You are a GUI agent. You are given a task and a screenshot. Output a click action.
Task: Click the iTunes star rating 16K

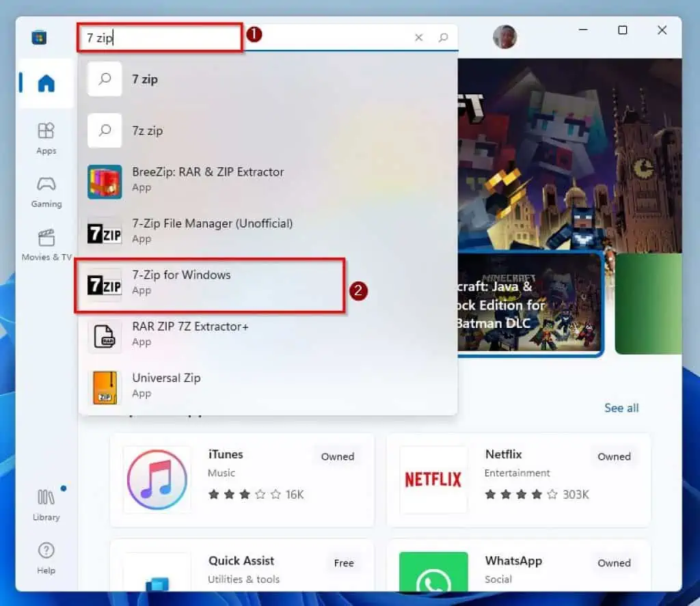[256, 495]
